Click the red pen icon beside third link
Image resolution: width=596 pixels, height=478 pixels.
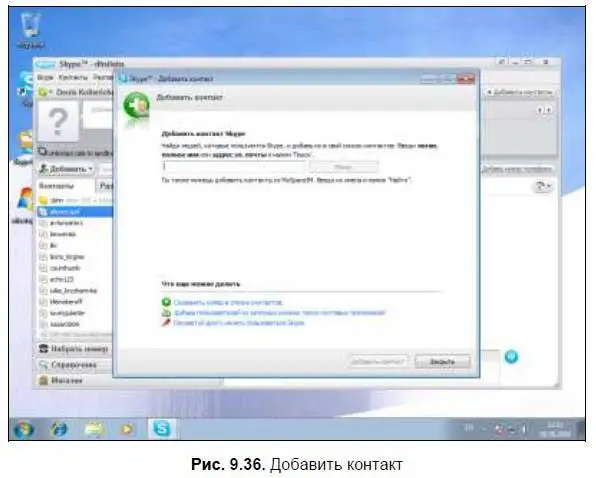(x=166, y=323)
